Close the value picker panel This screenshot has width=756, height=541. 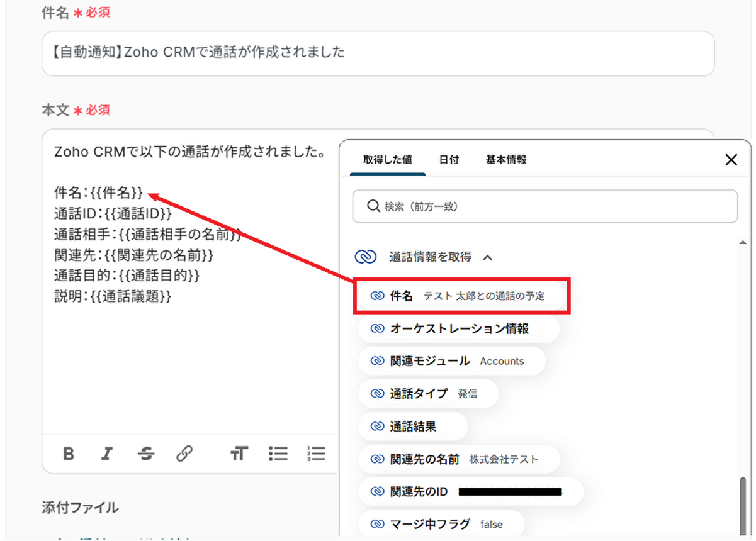coord(731,160)
